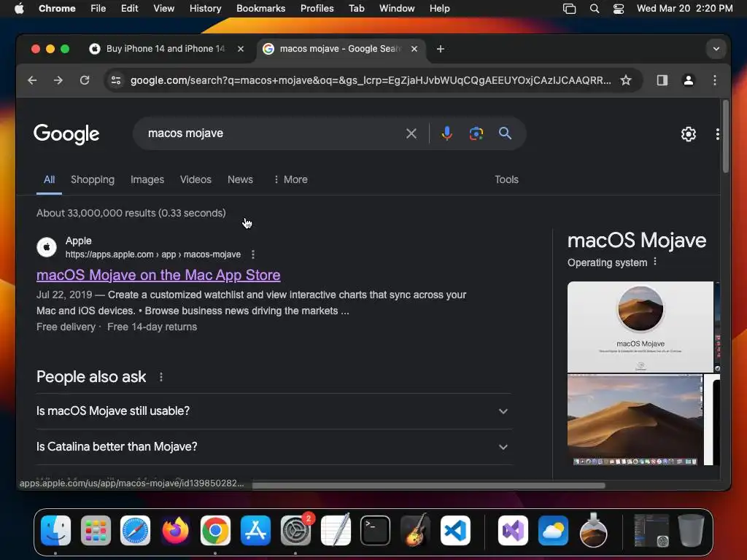Image resolution: width=747 pixels, height=560 pixels.
Task: Close the macos mojave Google Search tab
Action: tap(414, 49)
